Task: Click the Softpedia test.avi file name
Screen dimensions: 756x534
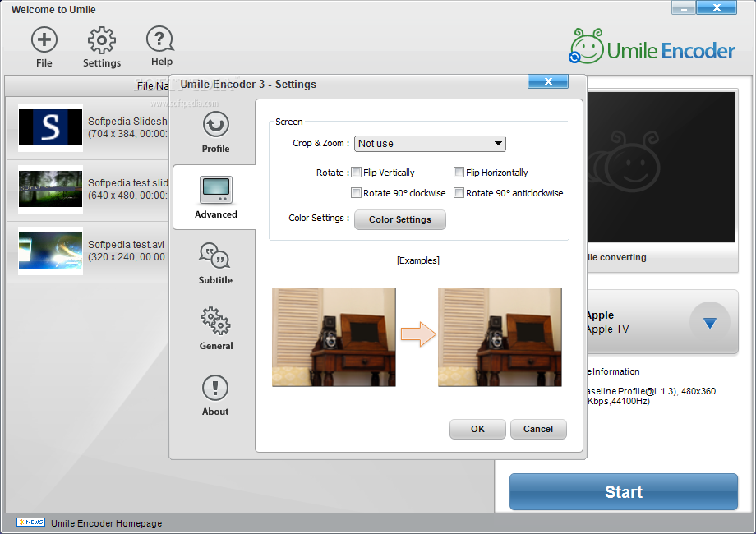Action: click(126, 244)
